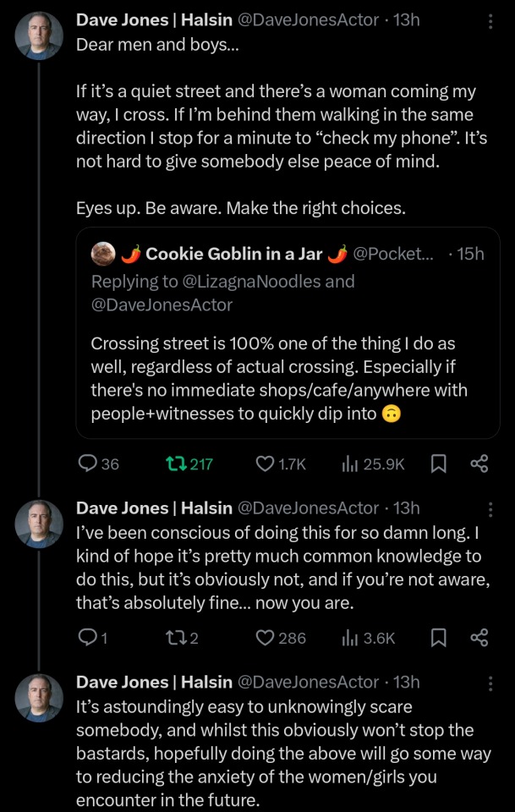515x812 pixels.
Task: Reply to the first tweet with 36 comments
Action: click(88, 464)
